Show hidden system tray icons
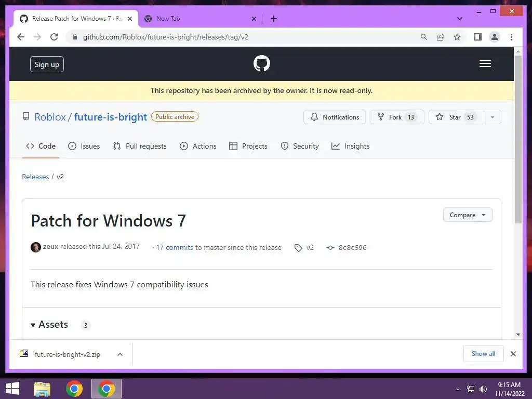 click(458, 389)
